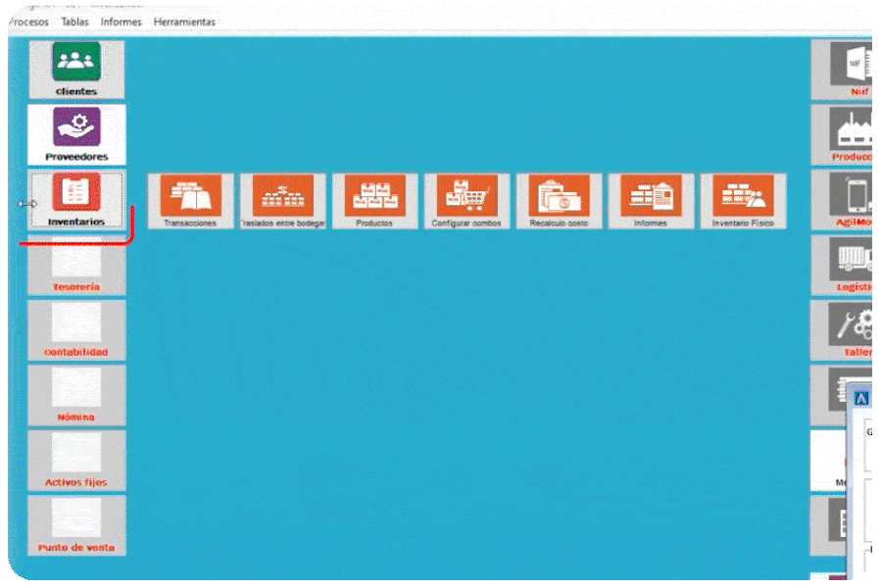Open Traslados entre bodegas

tap(283, 200)
